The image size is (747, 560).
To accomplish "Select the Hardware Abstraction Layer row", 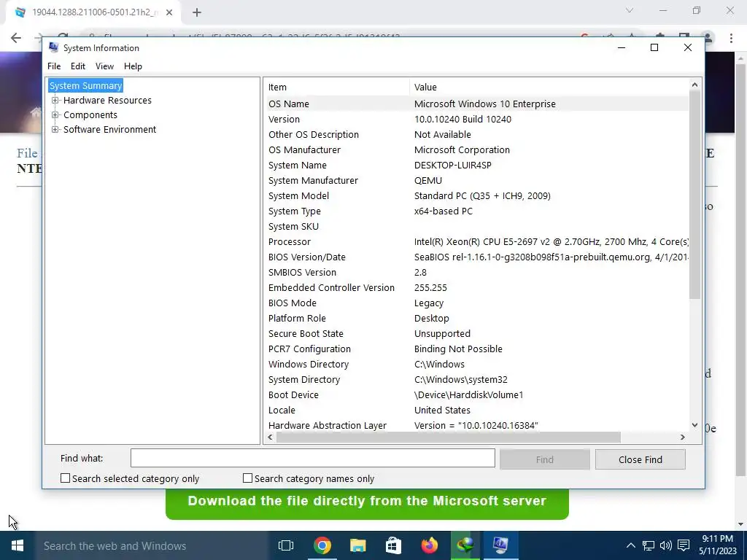I will coord(477,425).
